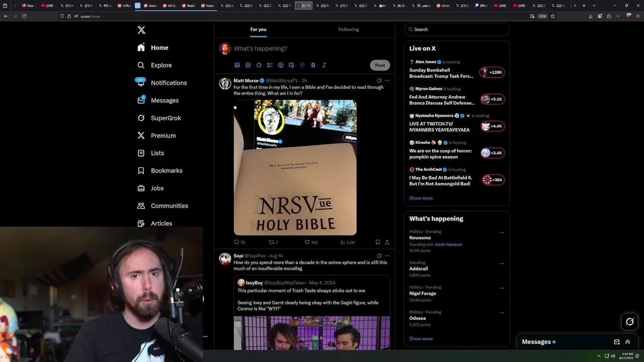The width and height of the screenshot is (644, 362).
Task: Open Kirsche pumpkin spice live
Action: point(457,150)
